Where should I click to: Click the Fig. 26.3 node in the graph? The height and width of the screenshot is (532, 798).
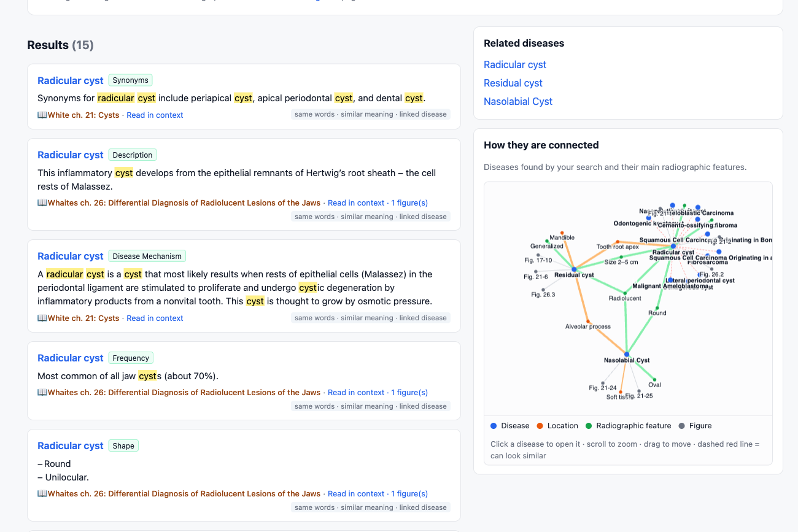point(543,290)
